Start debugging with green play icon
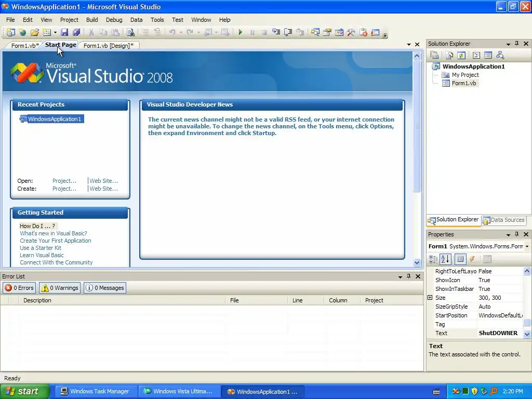 (x=240, y=32)
